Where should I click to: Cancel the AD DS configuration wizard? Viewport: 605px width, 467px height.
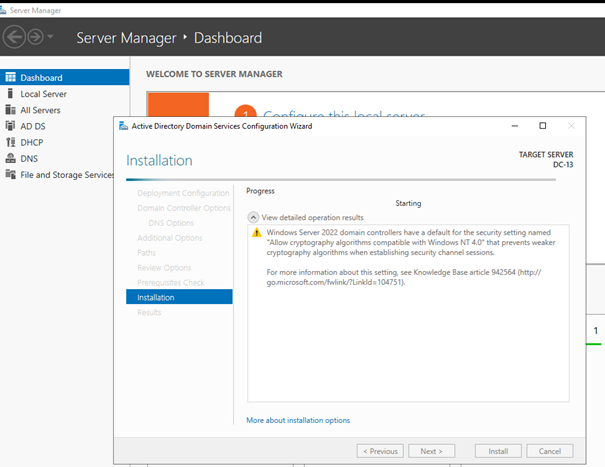point(549,451)
